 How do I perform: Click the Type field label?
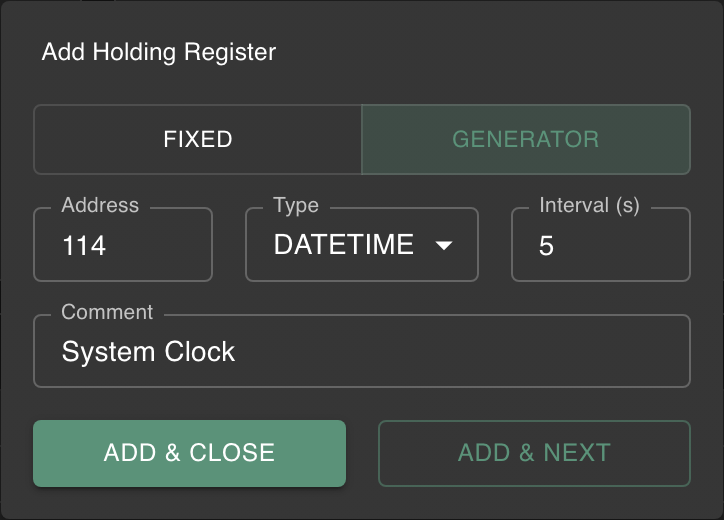click(296, 206)
